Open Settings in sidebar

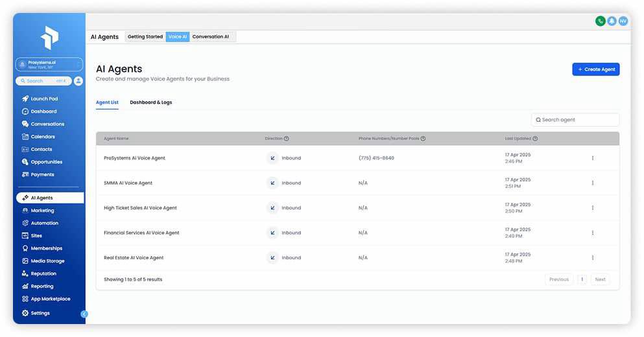[x=36, y=313]
